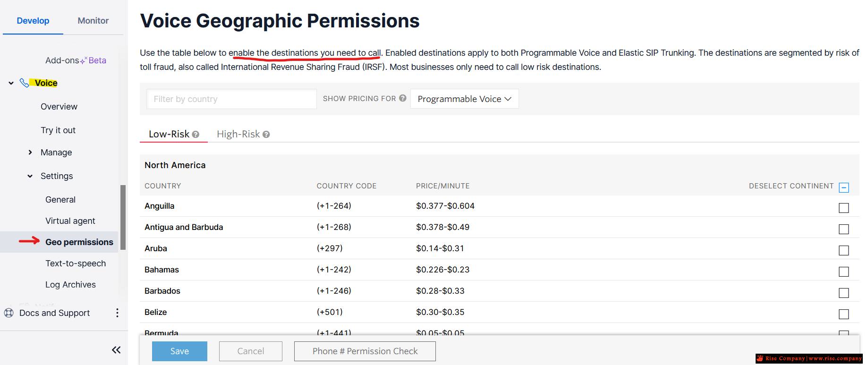The width and height of the screenshot is (868, 365).
Task: Open Add-ons Beta sidebar item
Action: tap(76, 60)
